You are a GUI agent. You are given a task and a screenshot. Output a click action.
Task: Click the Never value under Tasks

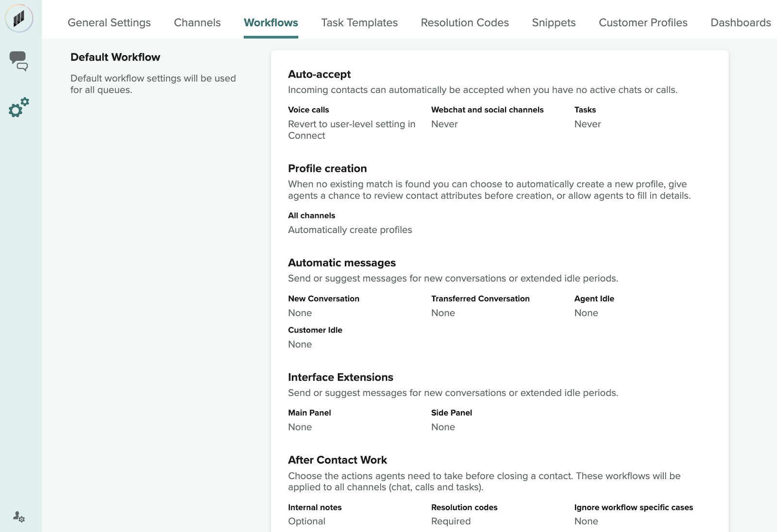588,124
